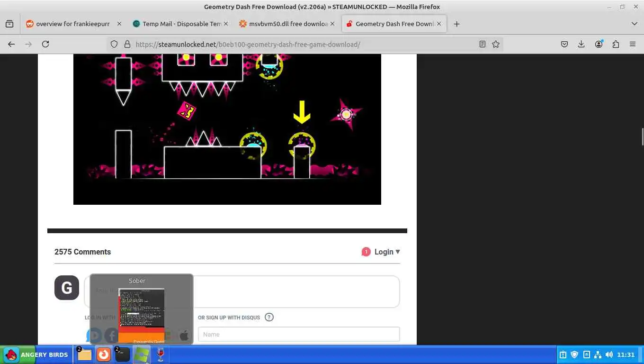Switch to the Temp Mail tab

(180, 24)
